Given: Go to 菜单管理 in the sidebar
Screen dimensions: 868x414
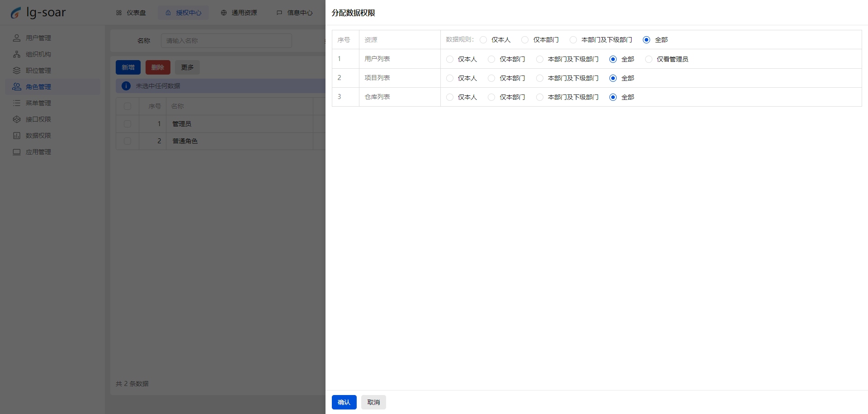Looking at the screenshot, I should (x=52, y=103).
